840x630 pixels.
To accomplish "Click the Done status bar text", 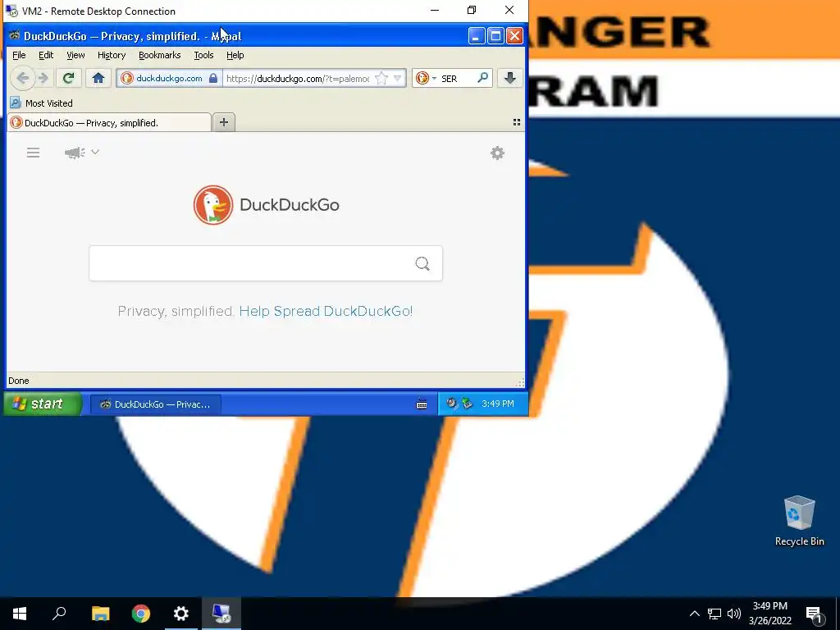I will (19, 381).
